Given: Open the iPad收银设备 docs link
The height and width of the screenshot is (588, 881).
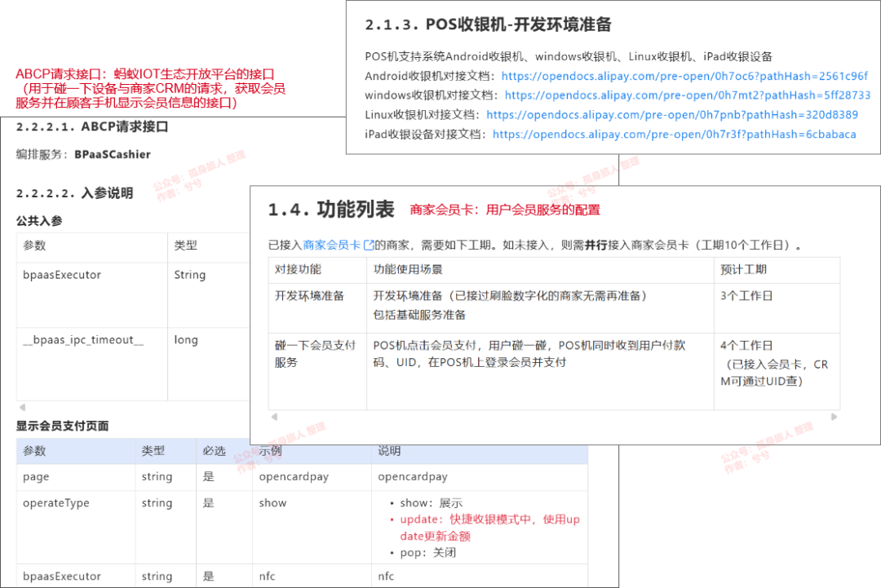Looking at the screenshot, I should [675, 135].
